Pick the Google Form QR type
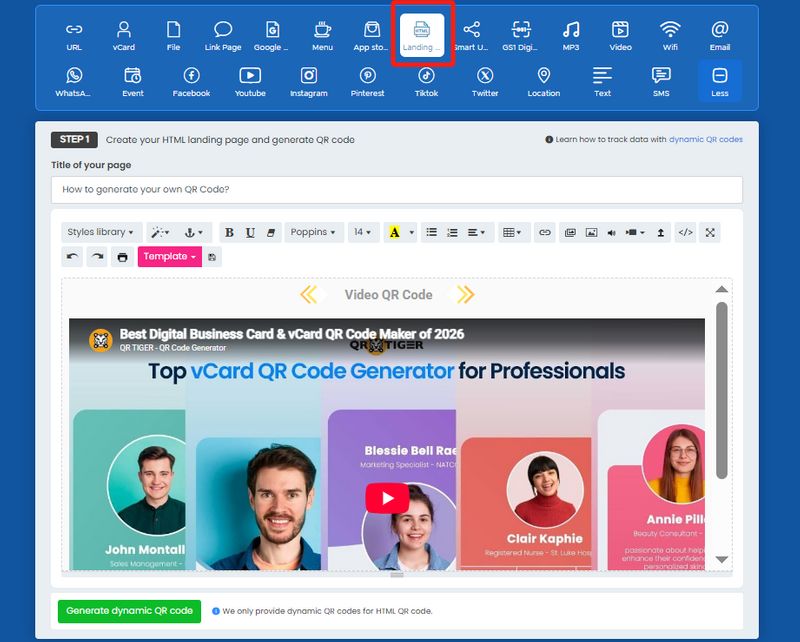The width and height of the screenshot is (800, 642). pos(271,36)
